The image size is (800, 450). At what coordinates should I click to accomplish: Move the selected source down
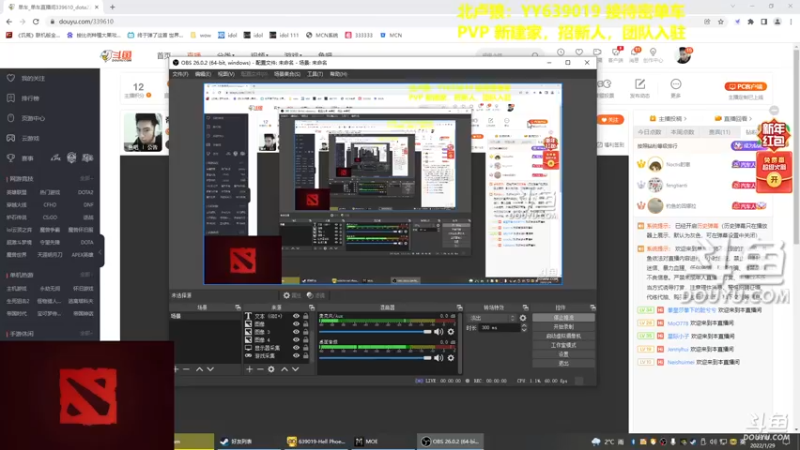(295, 369)
